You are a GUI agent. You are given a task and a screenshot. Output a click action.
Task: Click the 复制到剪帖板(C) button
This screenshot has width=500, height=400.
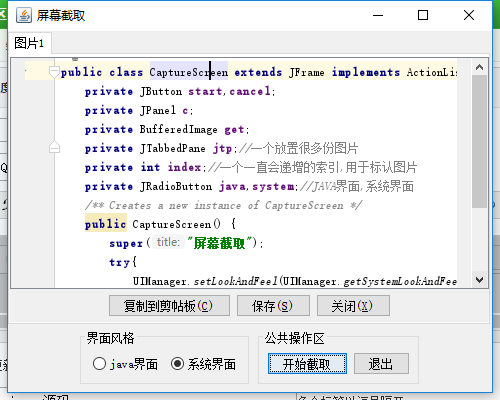pyautogui.click(x=169, y=306)
